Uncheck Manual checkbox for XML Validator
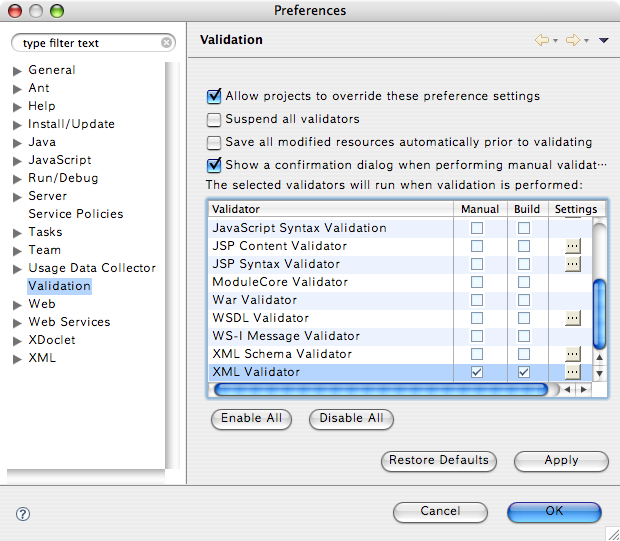The image size is (620, 541). [x=477, y=372]
